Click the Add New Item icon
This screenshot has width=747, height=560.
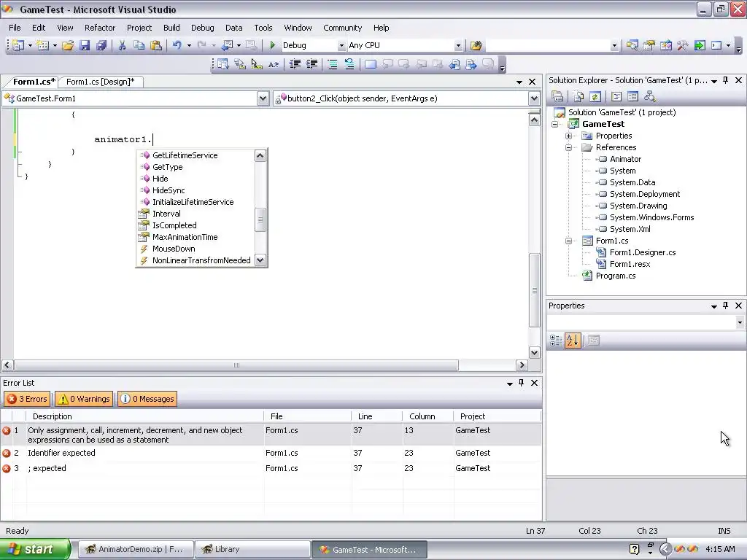point(43,45)
